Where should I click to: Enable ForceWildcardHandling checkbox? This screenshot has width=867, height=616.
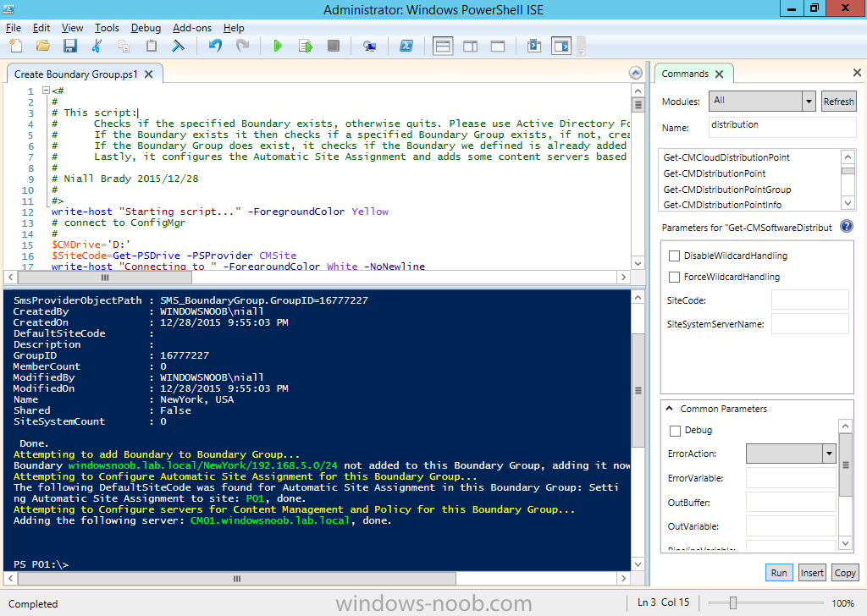[x=674, y=277]
